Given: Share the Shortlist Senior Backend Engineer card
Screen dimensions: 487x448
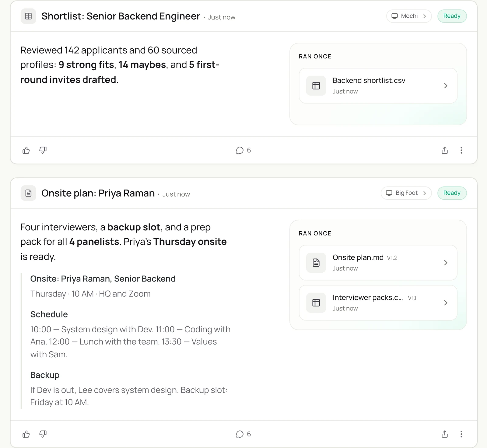Looking at the screenshot, I should [x=445, y=150].
